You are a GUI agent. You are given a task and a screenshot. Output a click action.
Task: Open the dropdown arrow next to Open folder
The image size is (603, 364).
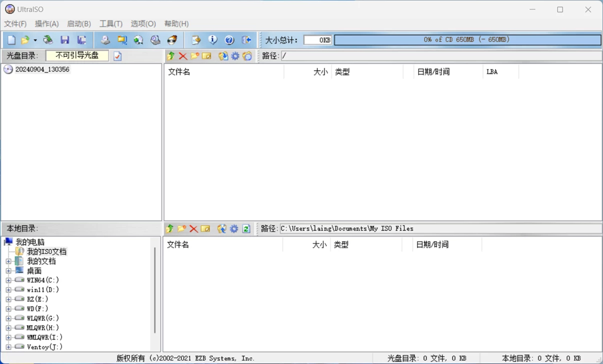coord(35,40)
